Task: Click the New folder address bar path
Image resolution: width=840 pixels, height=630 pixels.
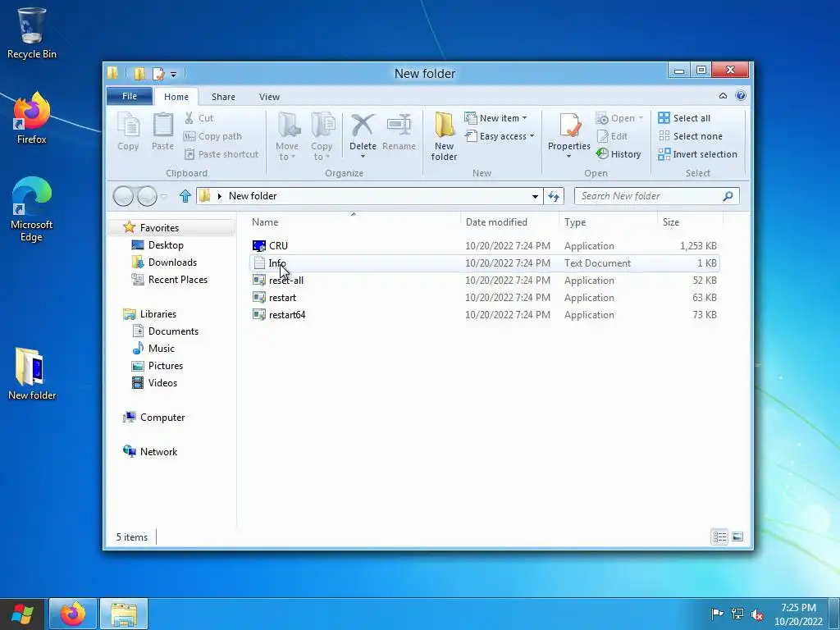Action: pyautogui.click(x=253, y=196)
